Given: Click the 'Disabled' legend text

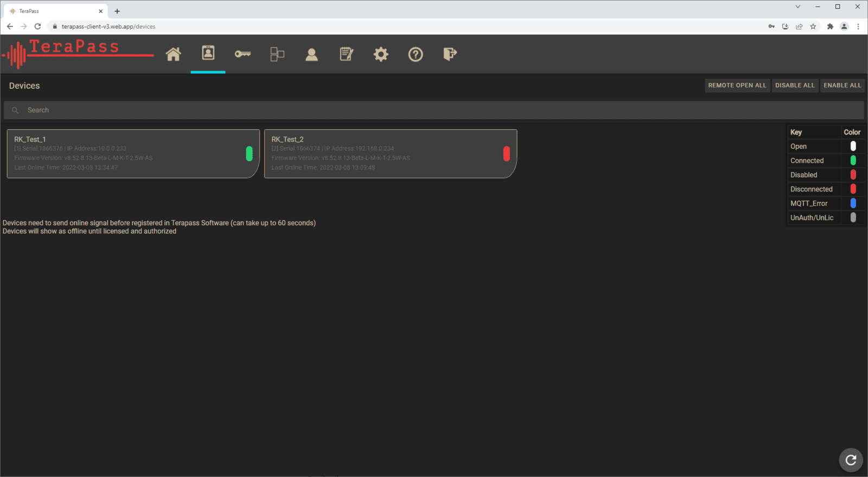Looking at the screenshot, I should (803, 175).
